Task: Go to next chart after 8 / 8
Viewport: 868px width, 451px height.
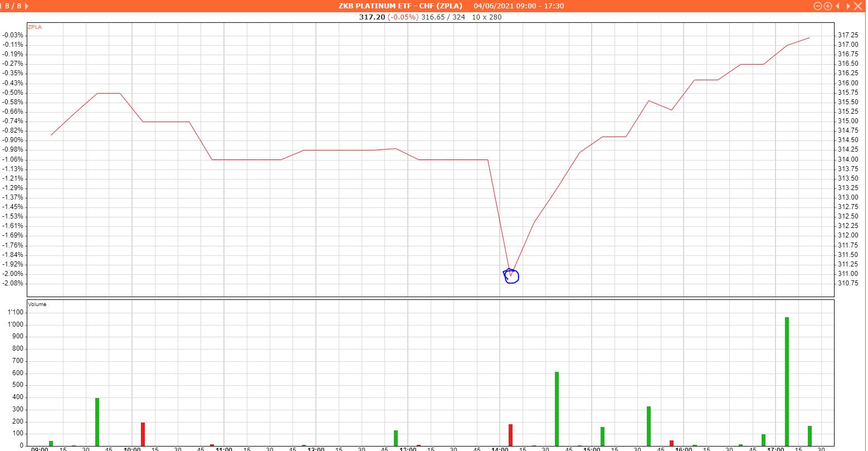Action: click(x=27, y=6)
